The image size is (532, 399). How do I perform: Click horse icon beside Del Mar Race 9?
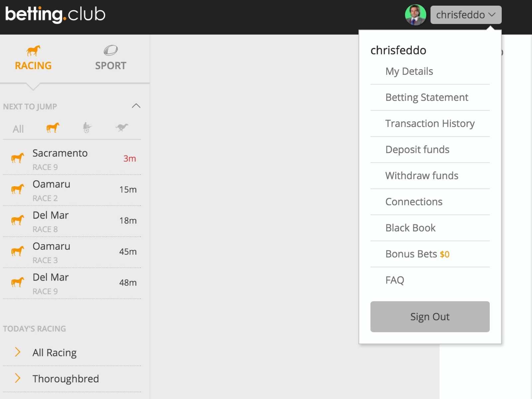[18, 282]
